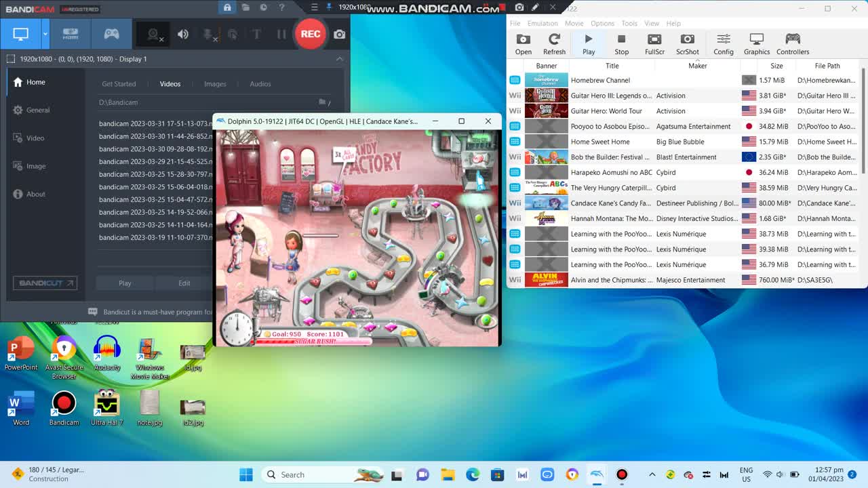
Task: Select bandicam 2023-03-19 11-10-07 video file
Action: tap(155, 238)
